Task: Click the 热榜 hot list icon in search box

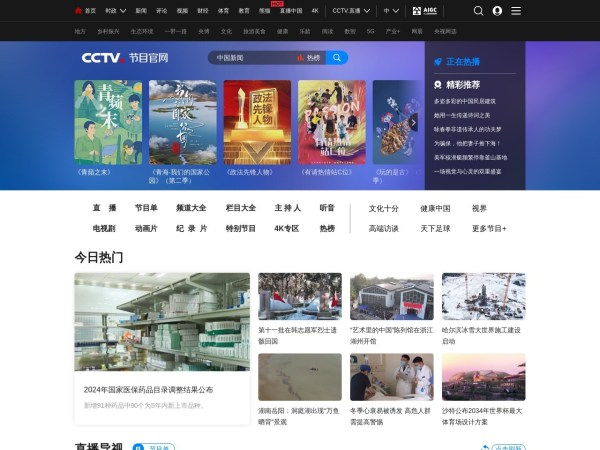Action: tap(309, 58)
